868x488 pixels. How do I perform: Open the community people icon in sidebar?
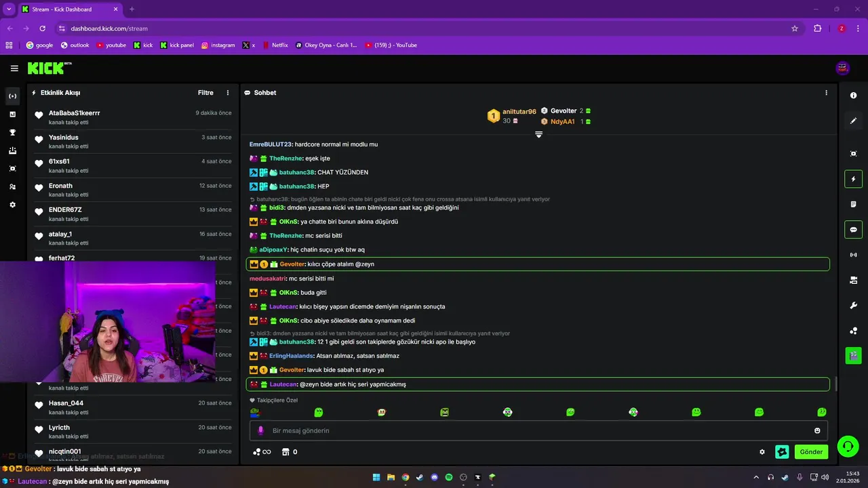[x=12, y=186]
